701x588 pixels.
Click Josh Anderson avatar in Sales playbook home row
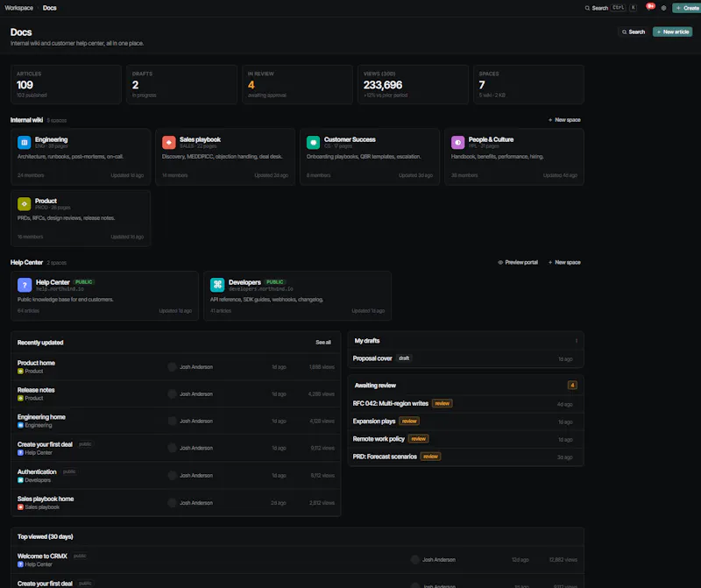tap(172, 503)
